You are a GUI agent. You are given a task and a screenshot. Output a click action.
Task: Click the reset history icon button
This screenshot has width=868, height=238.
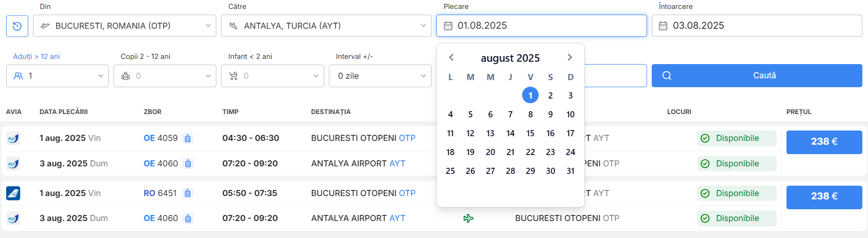[x=17, y=26]
